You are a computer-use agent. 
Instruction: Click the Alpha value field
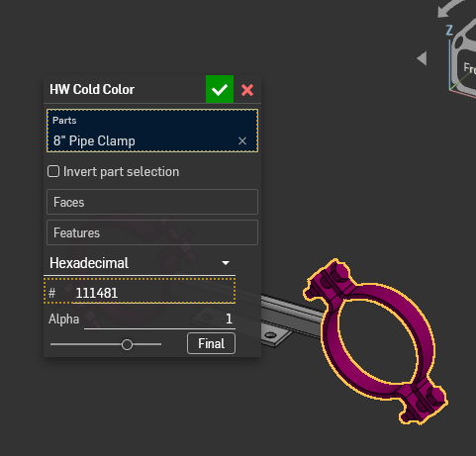click(159, 319)
